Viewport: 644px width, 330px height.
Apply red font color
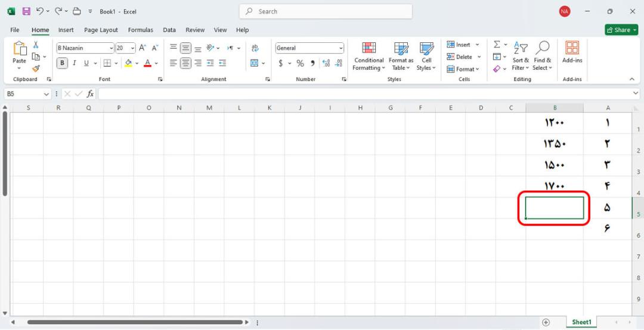pos(147,63)
